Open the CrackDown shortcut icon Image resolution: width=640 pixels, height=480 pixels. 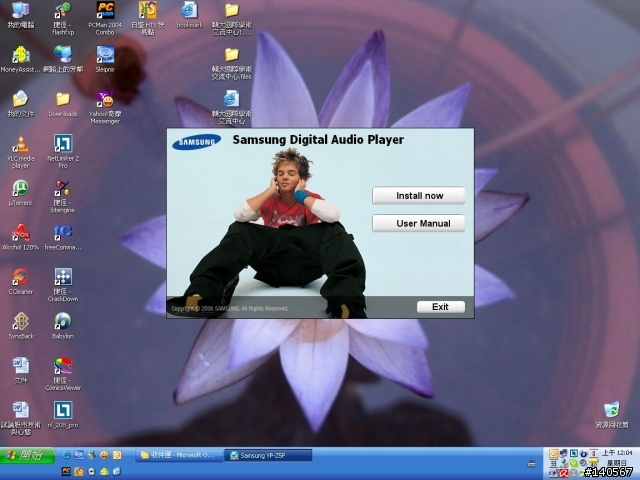(63, 285)
